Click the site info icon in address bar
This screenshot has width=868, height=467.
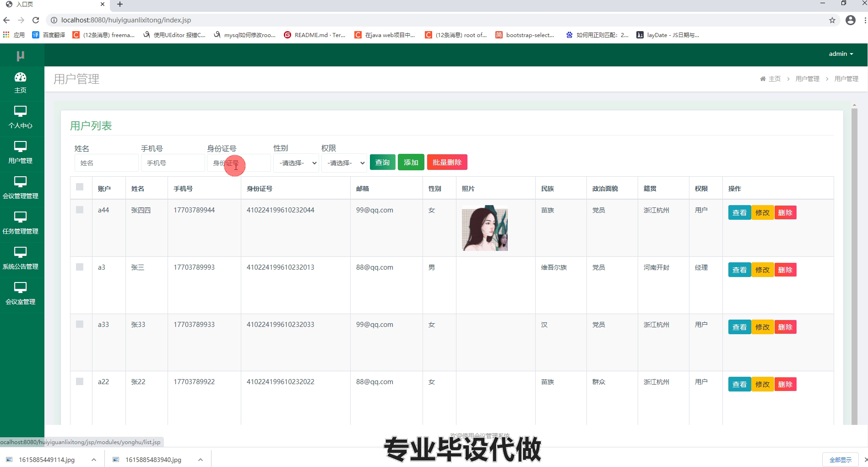[54, 20]
